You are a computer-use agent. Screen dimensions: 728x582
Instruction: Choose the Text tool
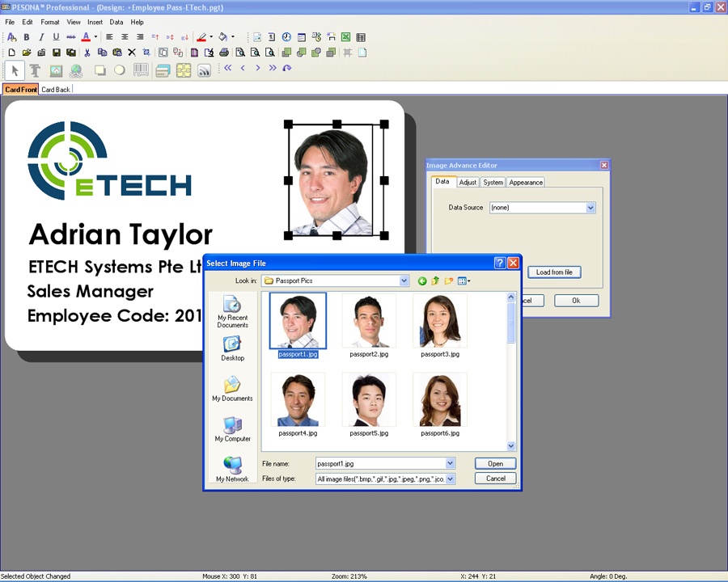coord(35,70)
